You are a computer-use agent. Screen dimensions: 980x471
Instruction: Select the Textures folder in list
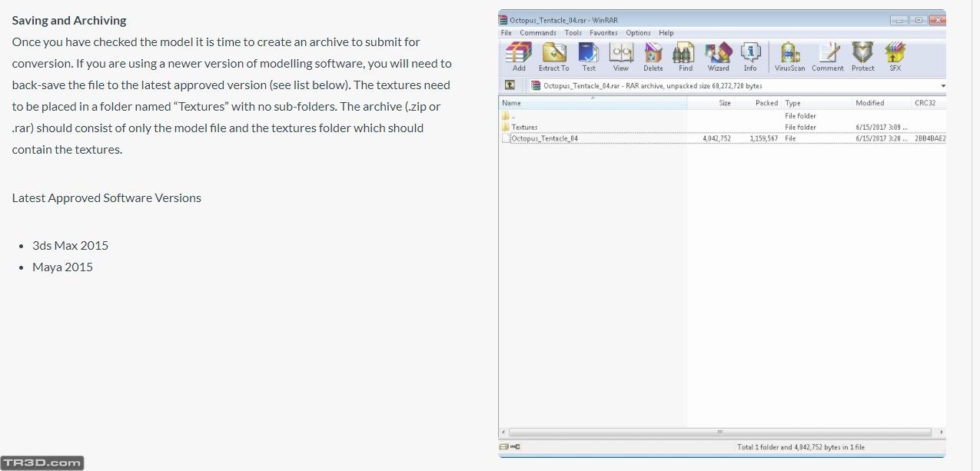pyautogui.click(x=524, y=127)
